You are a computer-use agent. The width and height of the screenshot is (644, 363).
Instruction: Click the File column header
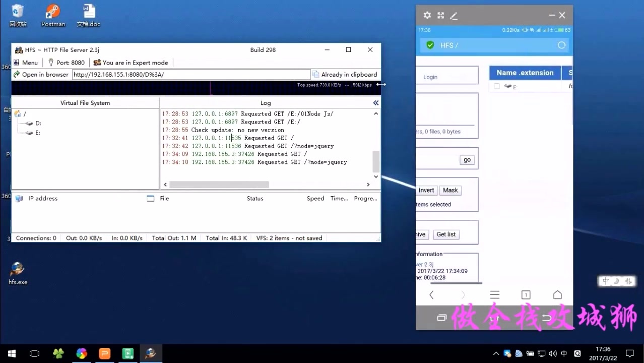tap(164, 199)
